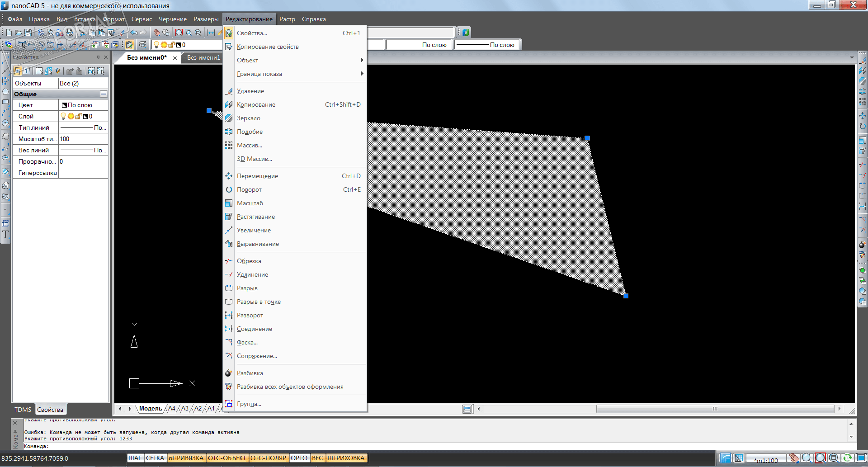
Task: Toggle ВЕС lineweight display
Action: tap(317, 458)
